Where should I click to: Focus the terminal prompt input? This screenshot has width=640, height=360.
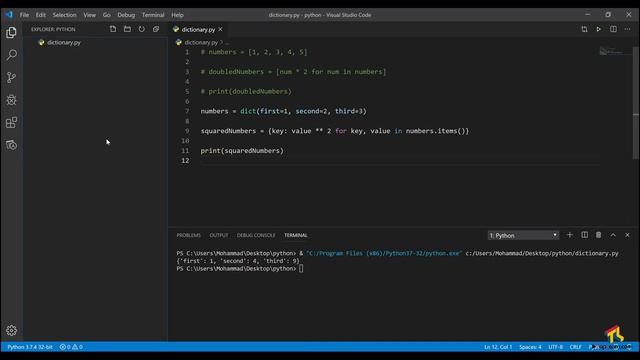tap(301, 269)
